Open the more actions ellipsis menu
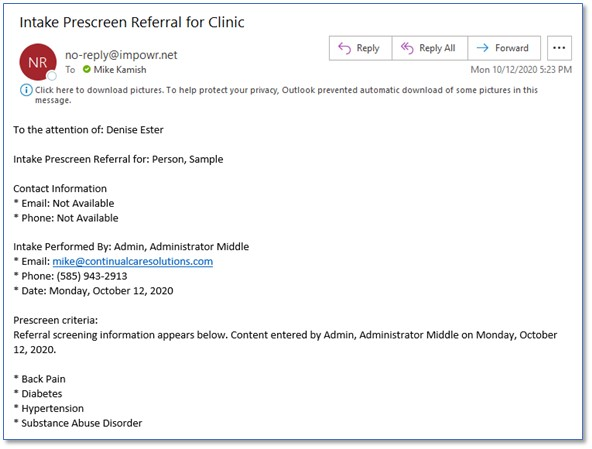The height and width of the screenshot is (449, 592). coord(559,48)
